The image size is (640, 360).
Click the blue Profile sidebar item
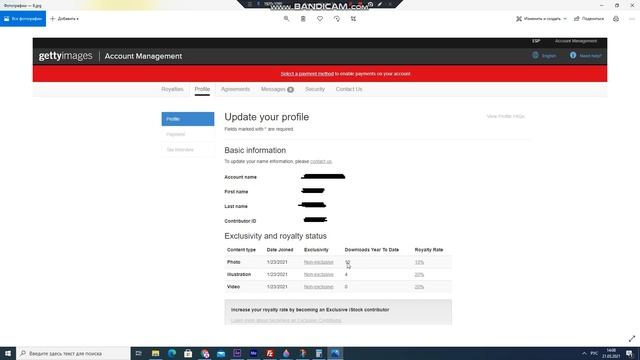point(188,119)
